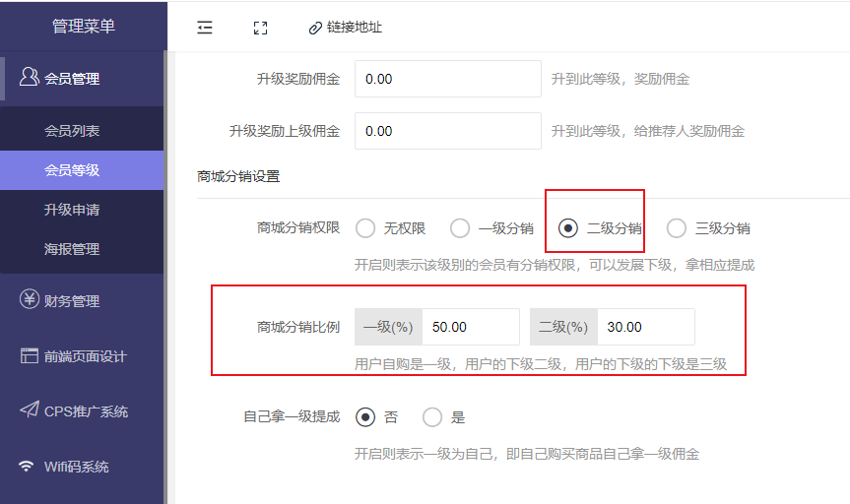This screenshot has height=504, width=850.
Task: Click the link chain icon
Action: click(x=315, y=29)
